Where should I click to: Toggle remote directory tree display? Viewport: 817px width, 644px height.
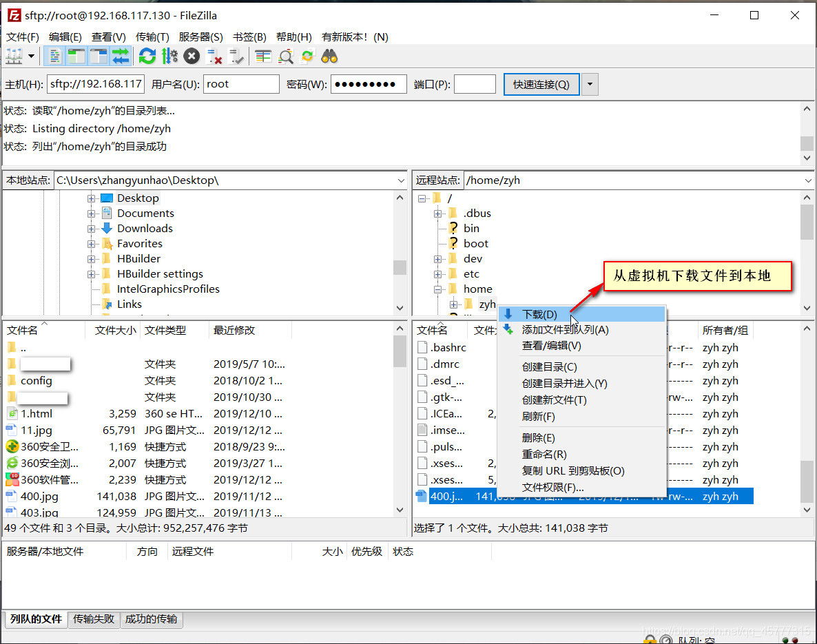pyautogui.click(x=98, y=56)
